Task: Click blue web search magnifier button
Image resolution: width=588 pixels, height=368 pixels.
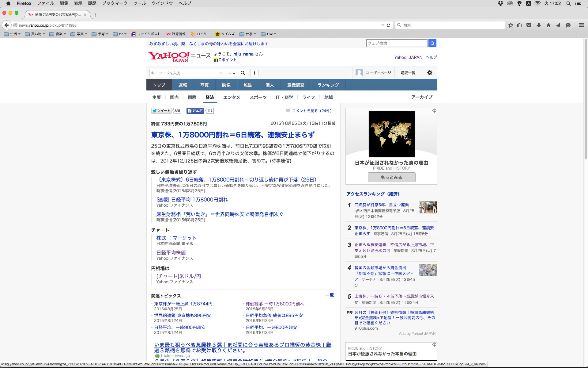Action: tap(432, 43)
